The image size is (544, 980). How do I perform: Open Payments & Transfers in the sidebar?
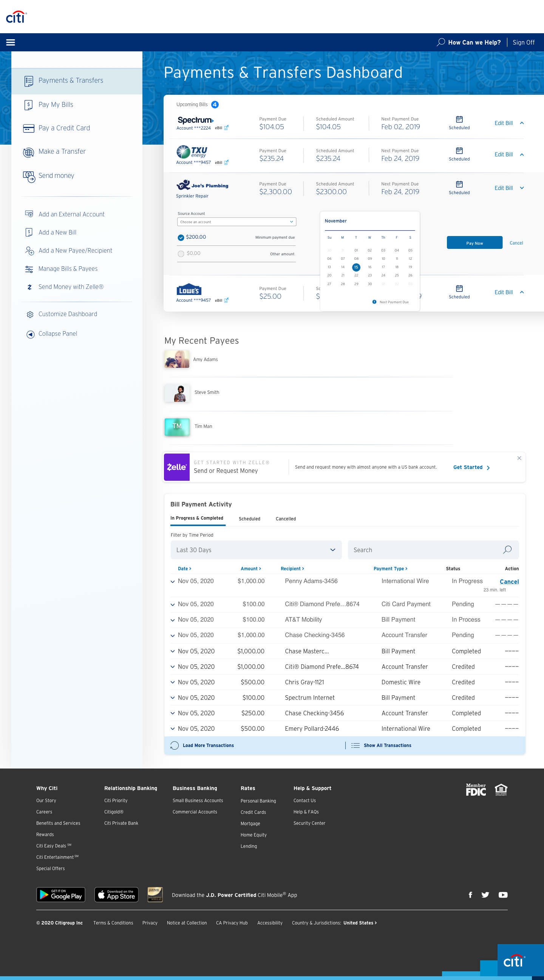pyautogui.click(x=77, y=81)
